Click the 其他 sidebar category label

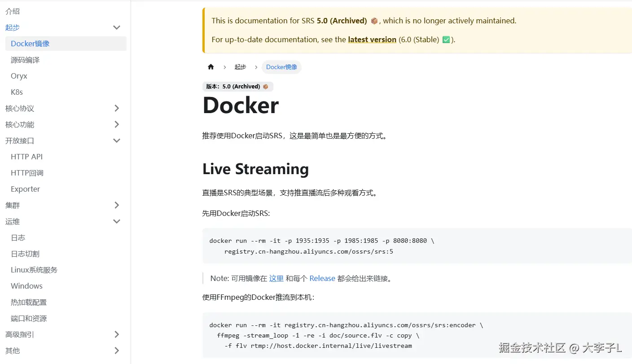coord(13,351)
